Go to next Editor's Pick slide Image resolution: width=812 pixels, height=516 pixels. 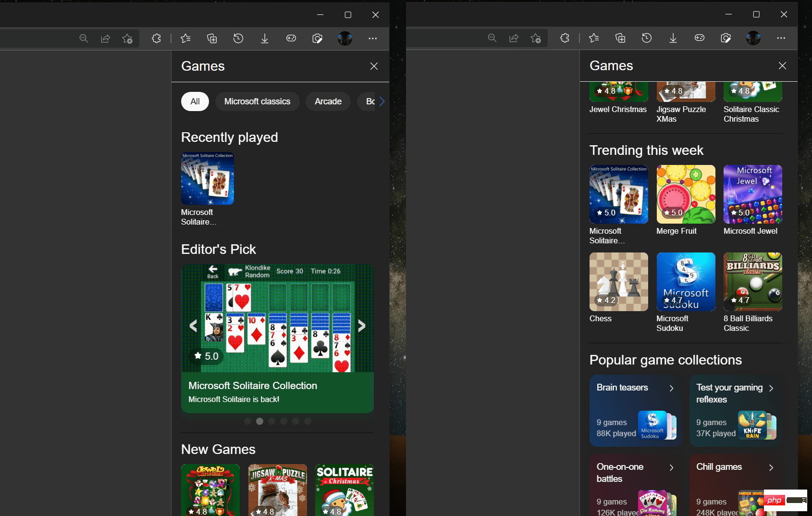[362, 326]
